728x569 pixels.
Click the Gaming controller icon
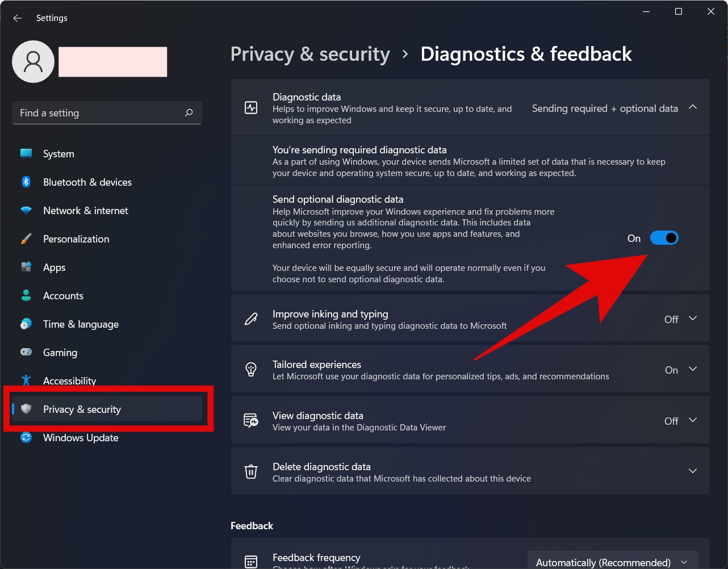pyautogui.click(x=26, y=352)
